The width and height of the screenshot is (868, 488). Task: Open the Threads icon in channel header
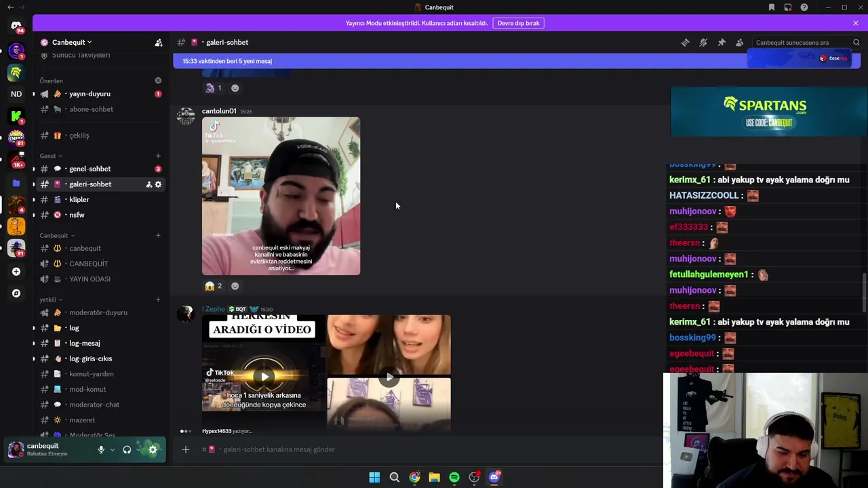pos(685,42)
